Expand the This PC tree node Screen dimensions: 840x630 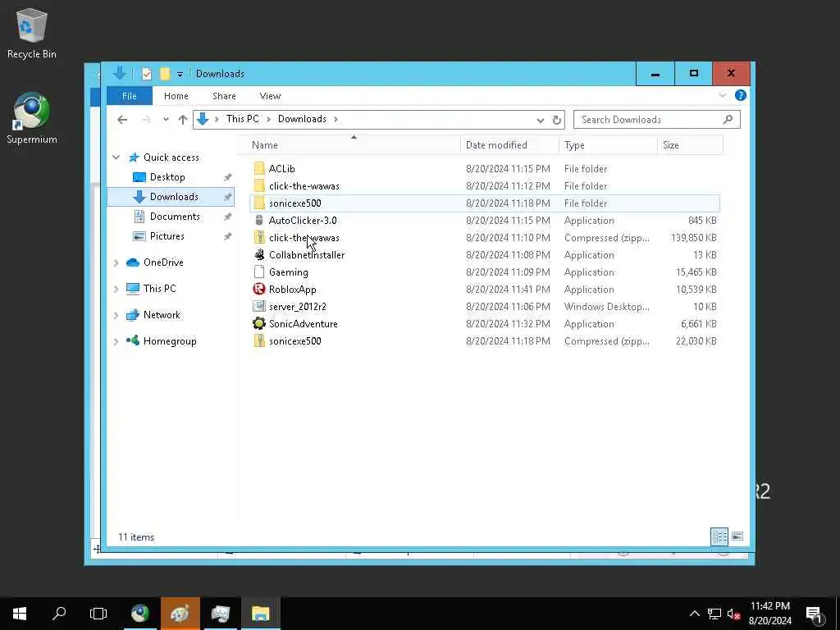pyautogui.click(x=116, y=289)
